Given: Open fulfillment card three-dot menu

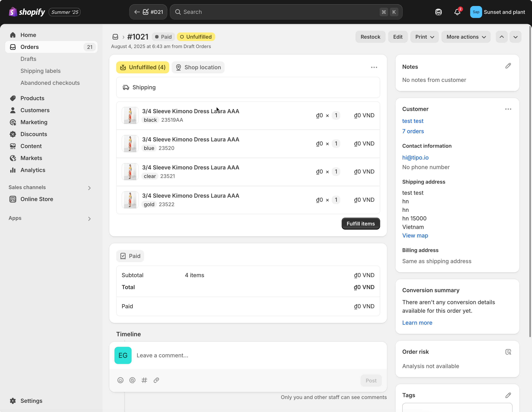Looking at the screenshot, I should tap(374, 67).
